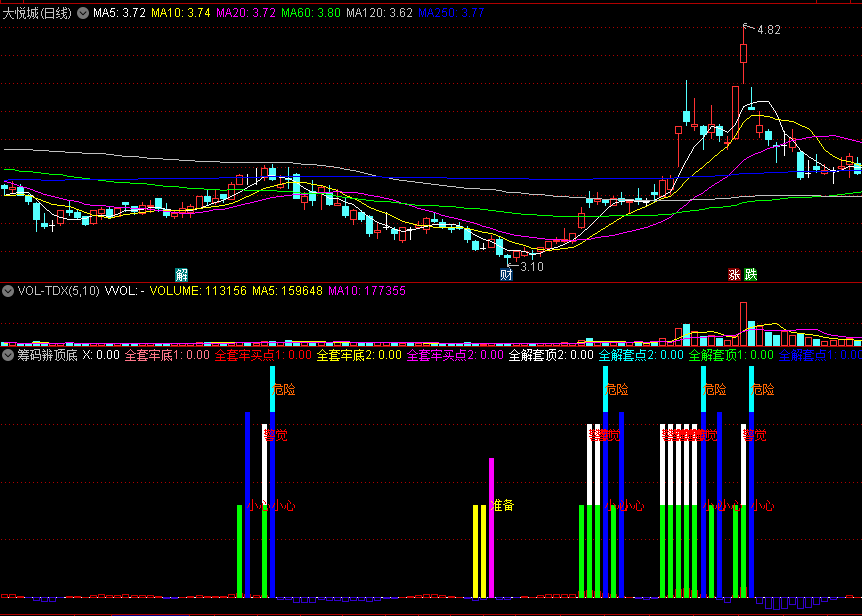Image resolution: width=862 pixels, height=616 pixels.
Task: Select the 全套牢买点2: 0.00 legend
Action: click(455, 355)
